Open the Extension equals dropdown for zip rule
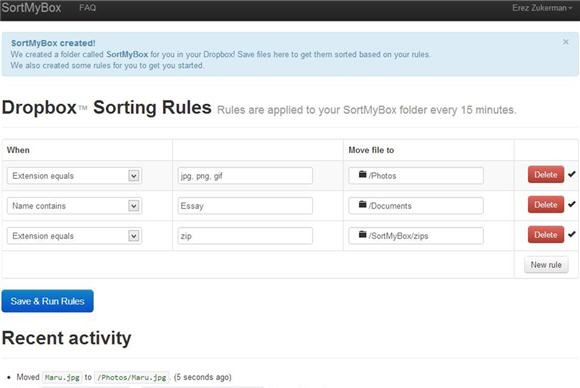 (74, 236)
